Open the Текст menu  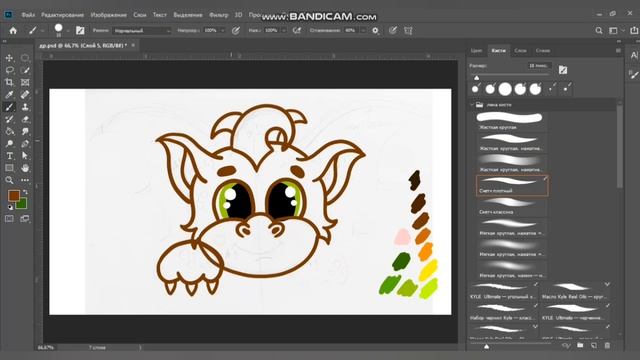pos(160,15)
